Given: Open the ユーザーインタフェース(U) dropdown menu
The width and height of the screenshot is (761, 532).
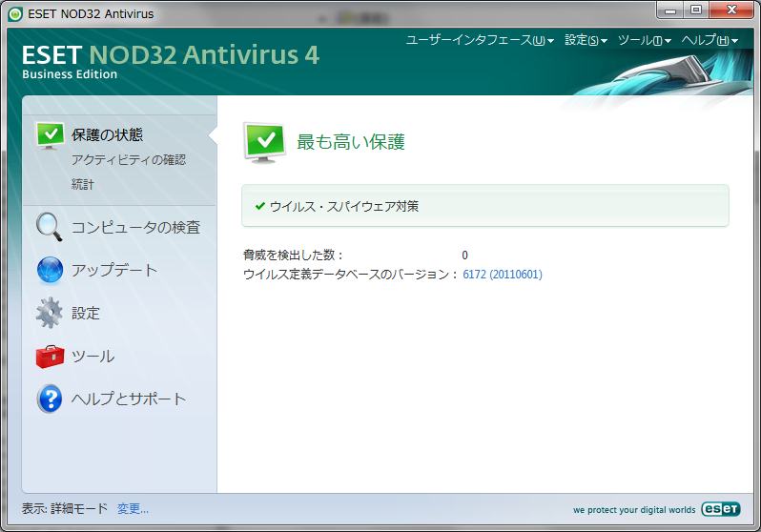Looking at the screenshot, I should [480, 40].
